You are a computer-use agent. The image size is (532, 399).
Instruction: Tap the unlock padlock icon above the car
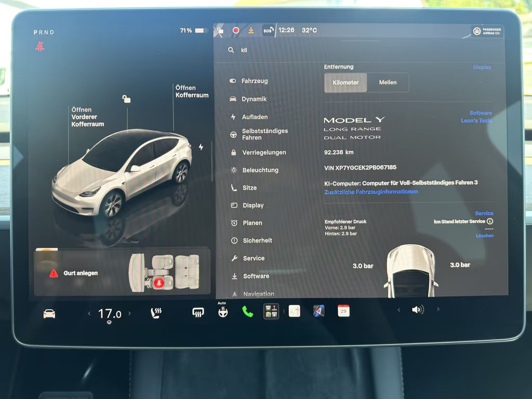[126, 99]
